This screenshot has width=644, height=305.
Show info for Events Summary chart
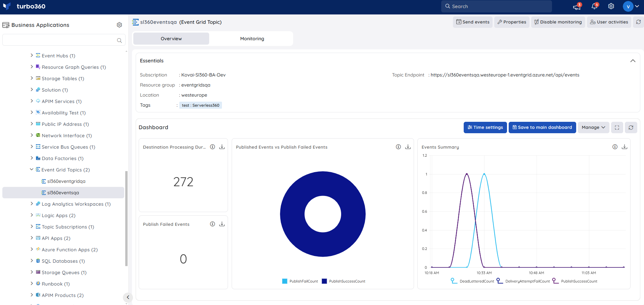click(x=615, y=147)
